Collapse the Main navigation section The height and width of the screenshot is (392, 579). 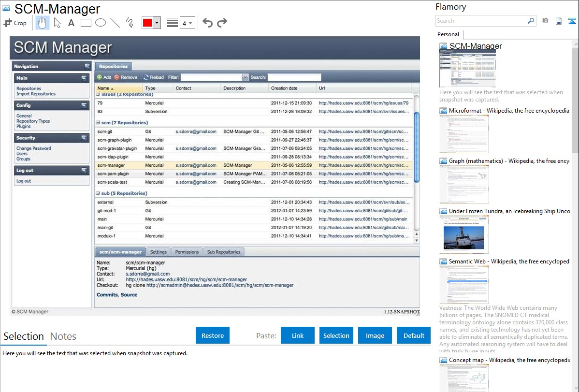(x=84, y=78)
